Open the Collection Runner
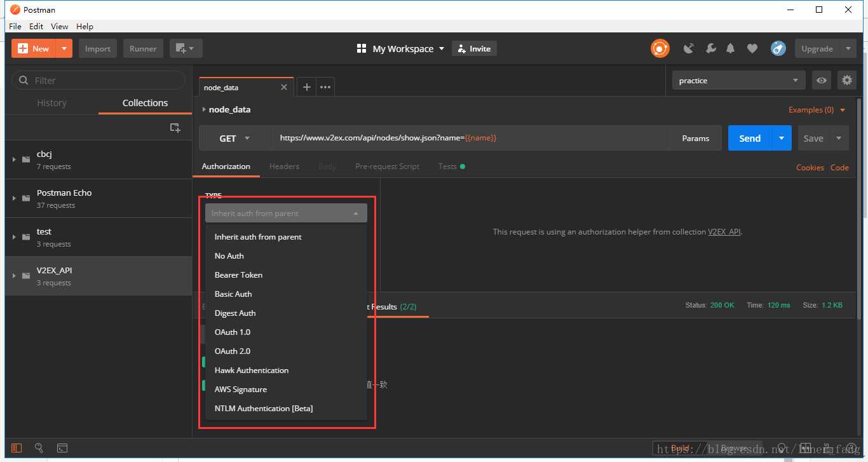Image resolution: width=868 pixels, height=462 pixels. pyautogui.click(x=143, y=49)
